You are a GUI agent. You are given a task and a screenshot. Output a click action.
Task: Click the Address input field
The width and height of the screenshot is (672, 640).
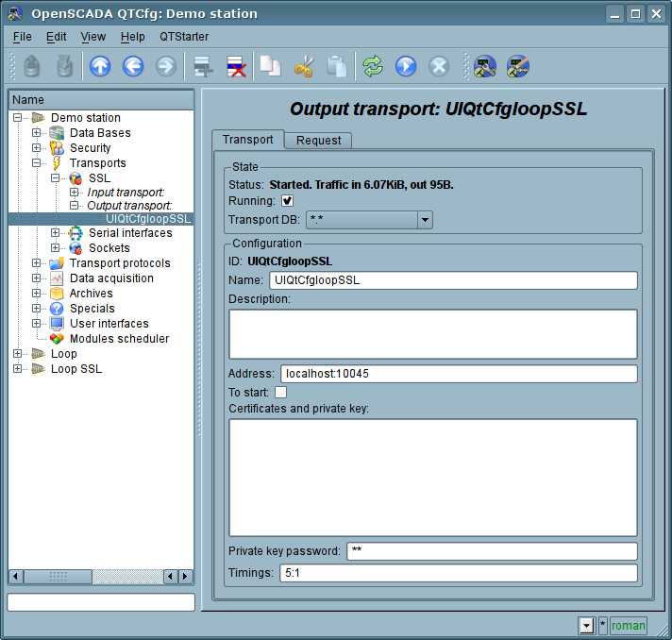(x=459, y=374)
